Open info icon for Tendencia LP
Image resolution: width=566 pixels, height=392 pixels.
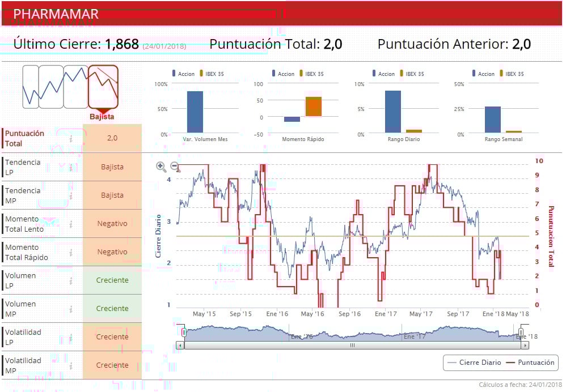71,167
